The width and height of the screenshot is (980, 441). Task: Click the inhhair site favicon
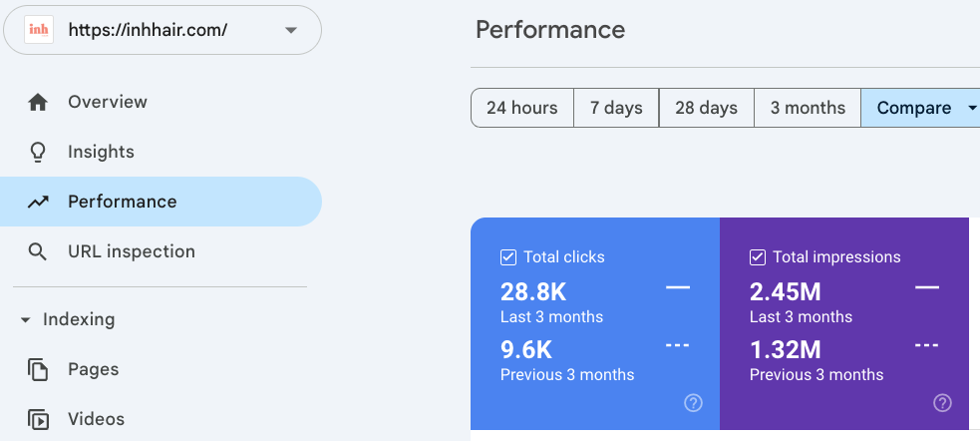[x=38, y=30]
